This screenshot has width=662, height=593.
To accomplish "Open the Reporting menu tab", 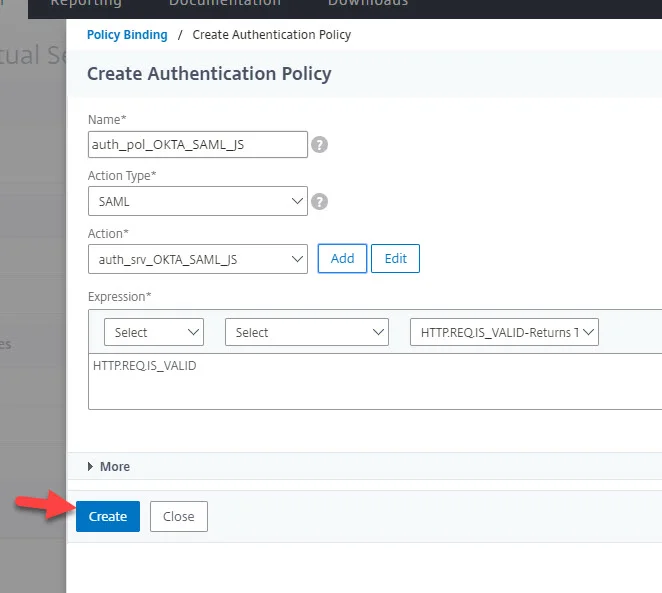I will (86, 3).
